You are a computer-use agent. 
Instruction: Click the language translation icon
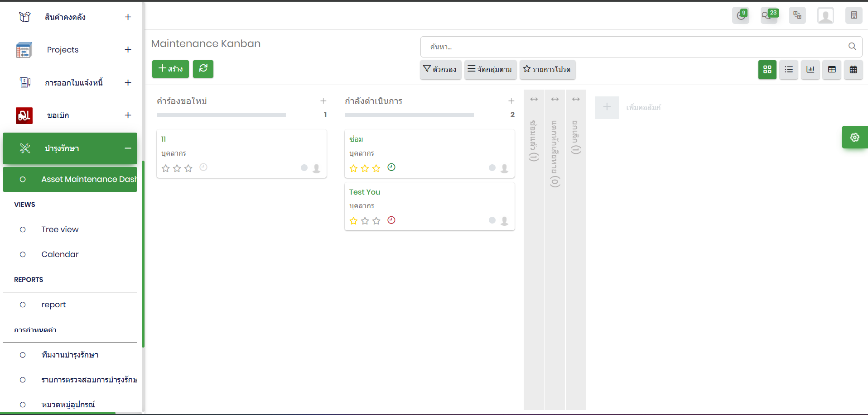pos(797,15)
